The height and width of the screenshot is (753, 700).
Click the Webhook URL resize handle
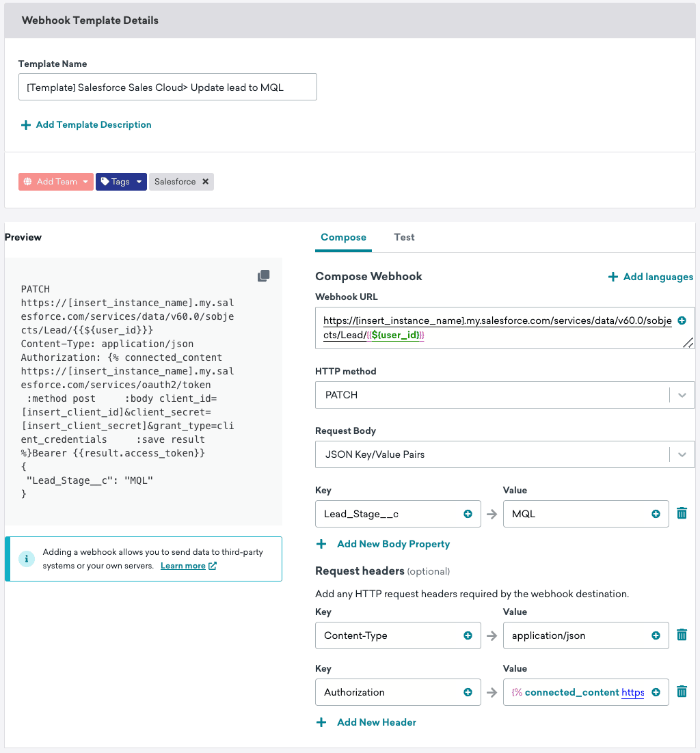coord(688,342)
